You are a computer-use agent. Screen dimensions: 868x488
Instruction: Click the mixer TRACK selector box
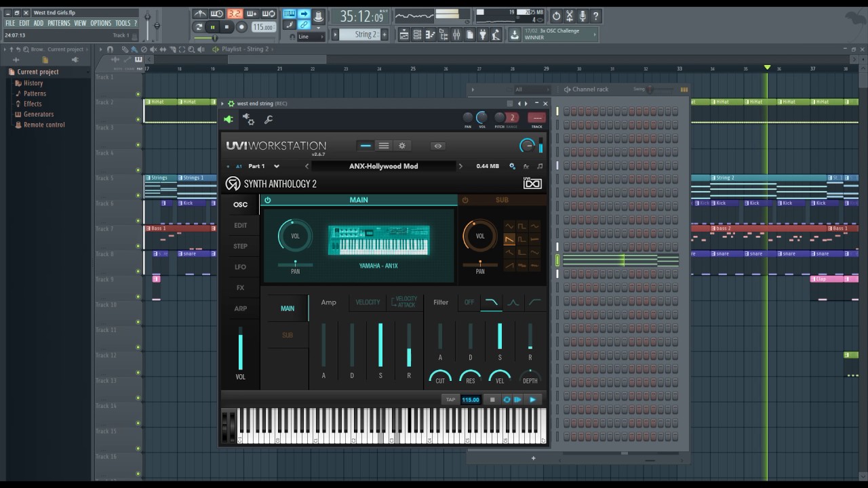(537, 117)
